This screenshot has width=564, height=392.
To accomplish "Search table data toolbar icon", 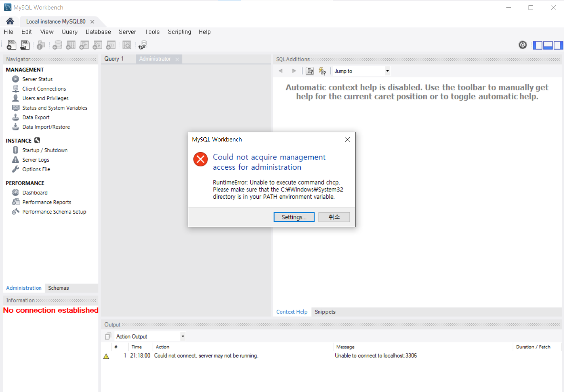I will click(127, 45).
